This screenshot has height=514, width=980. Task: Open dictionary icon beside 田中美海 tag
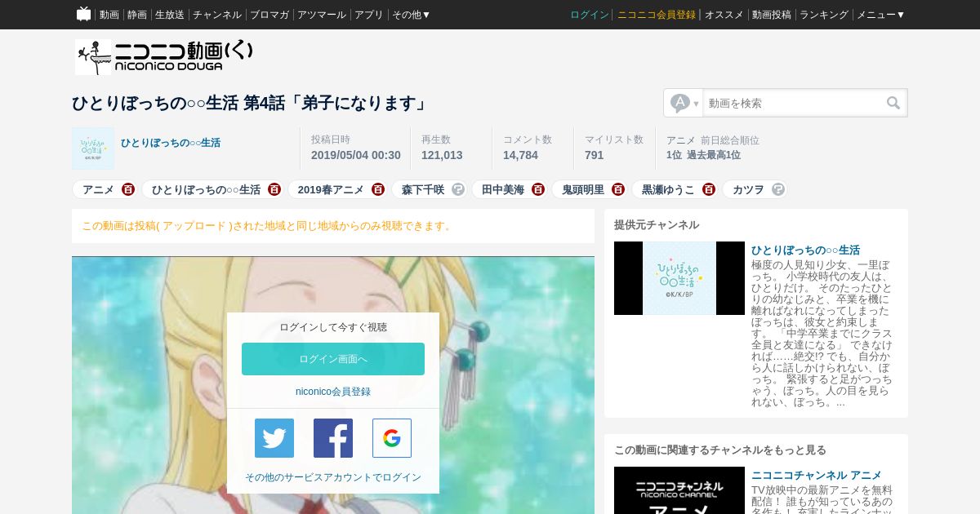(538, 189)
